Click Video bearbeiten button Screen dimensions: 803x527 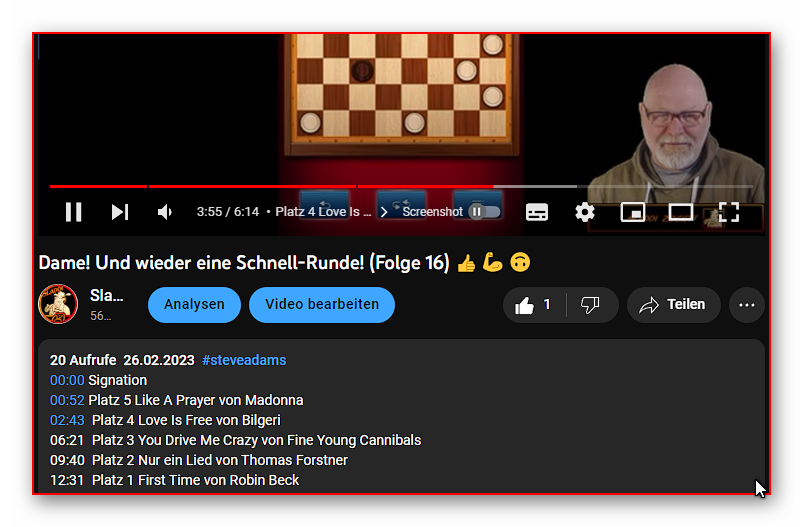pyautogui.click(x=322, y=305)
